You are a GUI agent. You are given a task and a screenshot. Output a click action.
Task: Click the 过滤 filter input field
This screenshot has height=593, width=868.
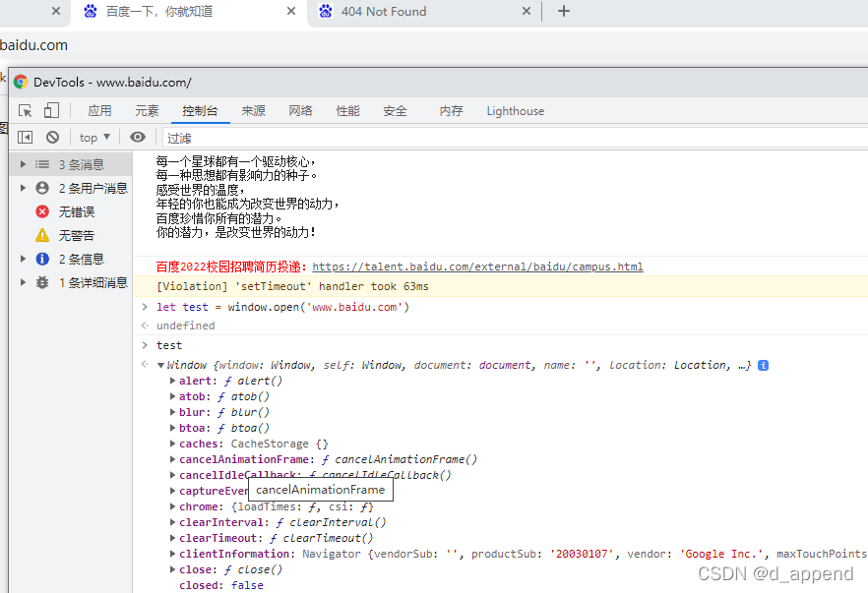515,138
